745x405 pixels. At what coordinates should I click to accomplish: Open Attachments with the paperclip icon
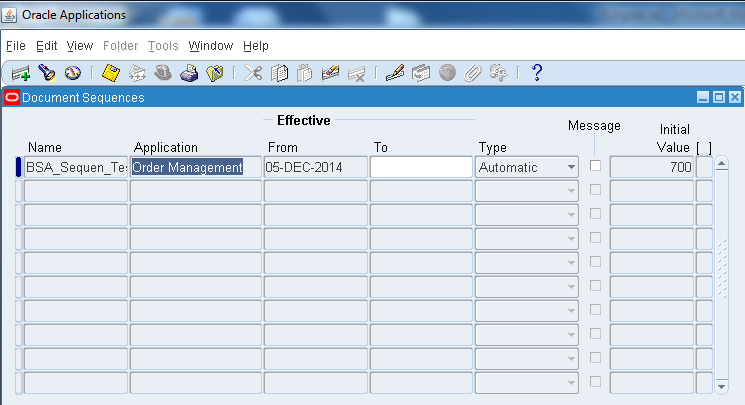coord(473,73)
